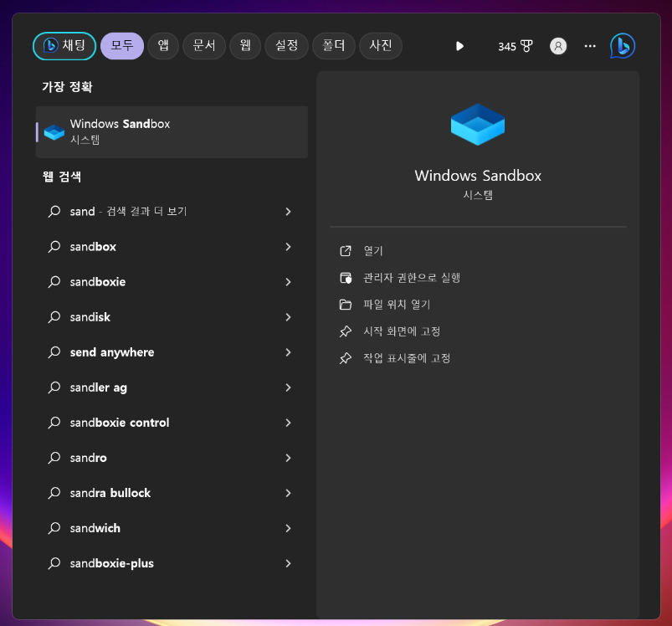Click the search icon beside sandisk
The image size is (672, 626).
click(54, 316)
